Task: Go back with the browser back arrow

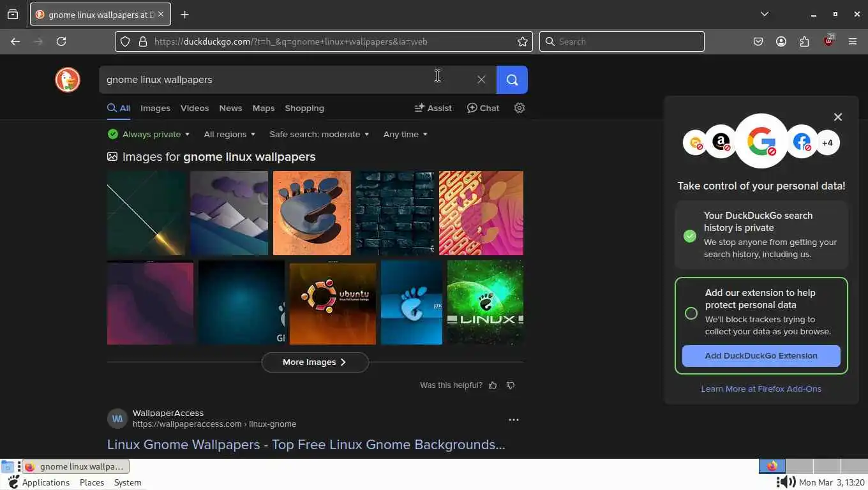Action: coord(15,41)
